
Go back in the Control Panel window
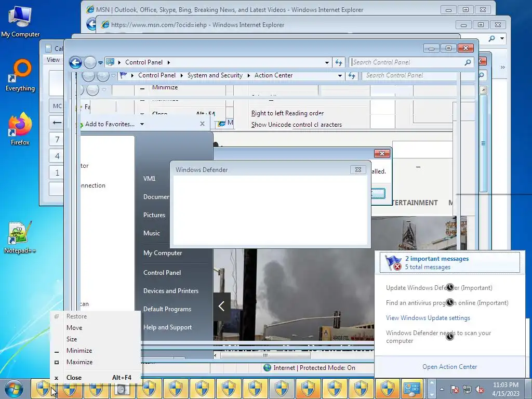click(x=75, y=62)
